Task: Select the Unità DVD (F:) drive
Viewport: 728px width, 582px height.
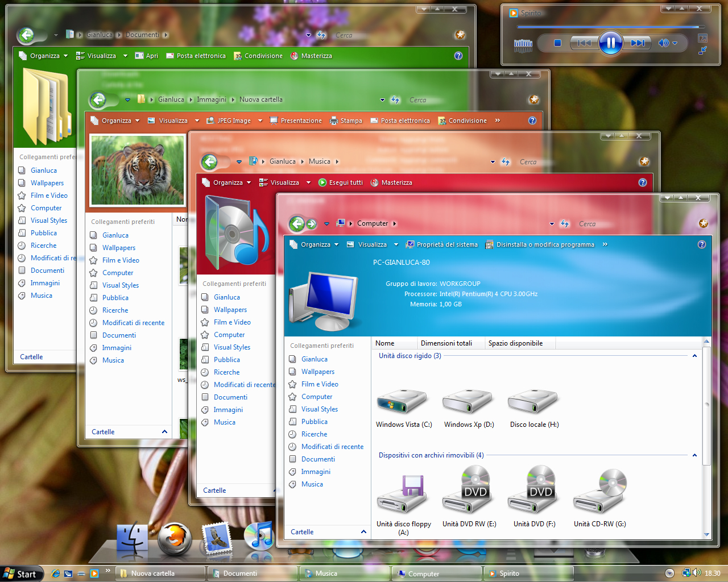Action: click(x=534, y=490)
